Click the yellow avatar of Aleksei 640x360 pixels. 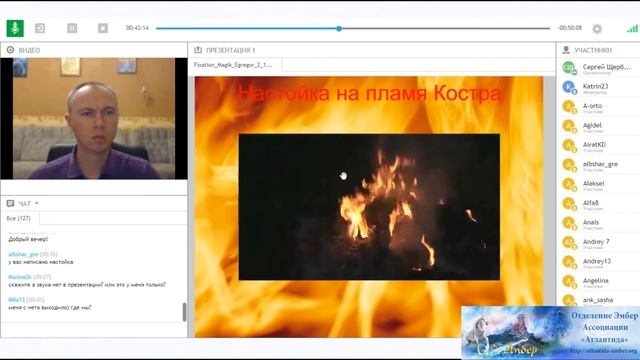(569, 184)
